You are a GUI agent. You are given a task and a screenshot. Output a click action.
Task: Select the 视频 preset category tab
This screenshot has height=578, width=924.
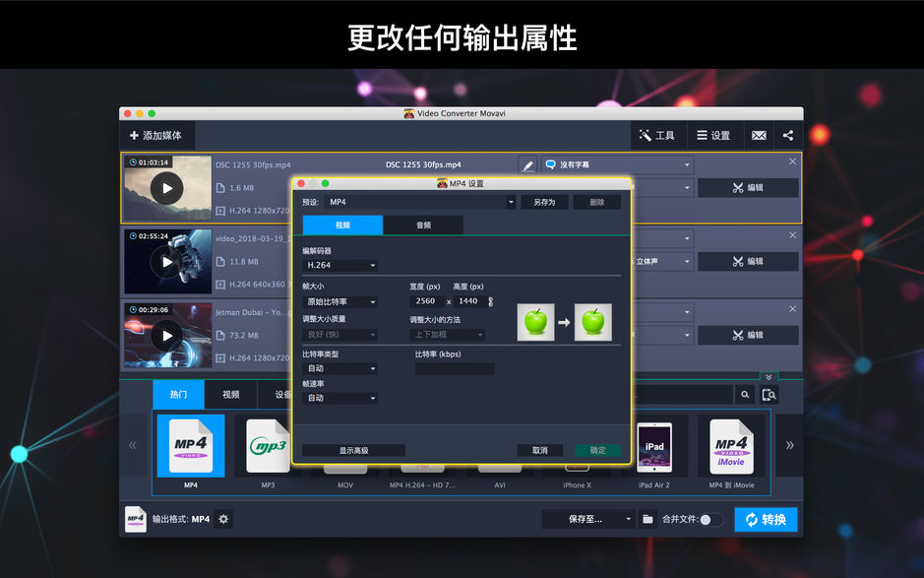coord(230,394)
